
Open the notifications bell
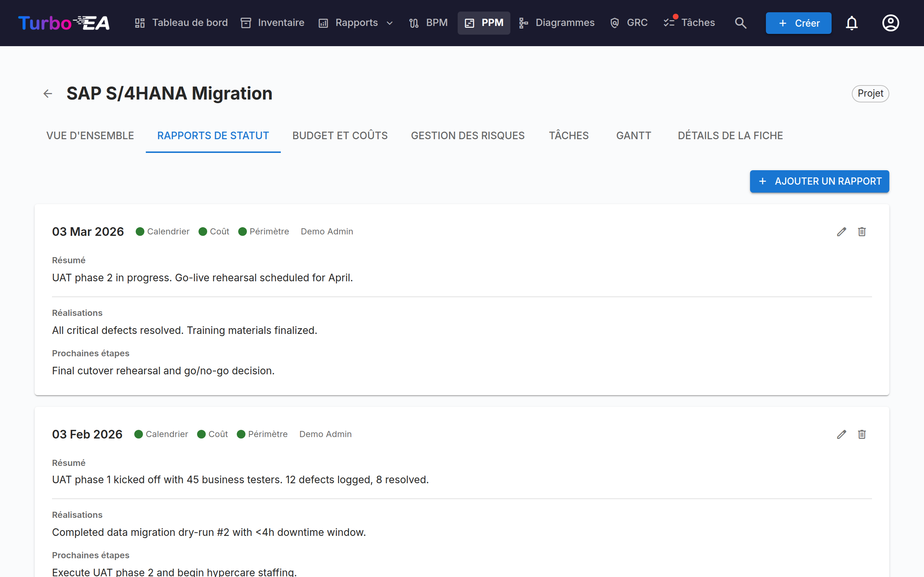coord(851,23)
